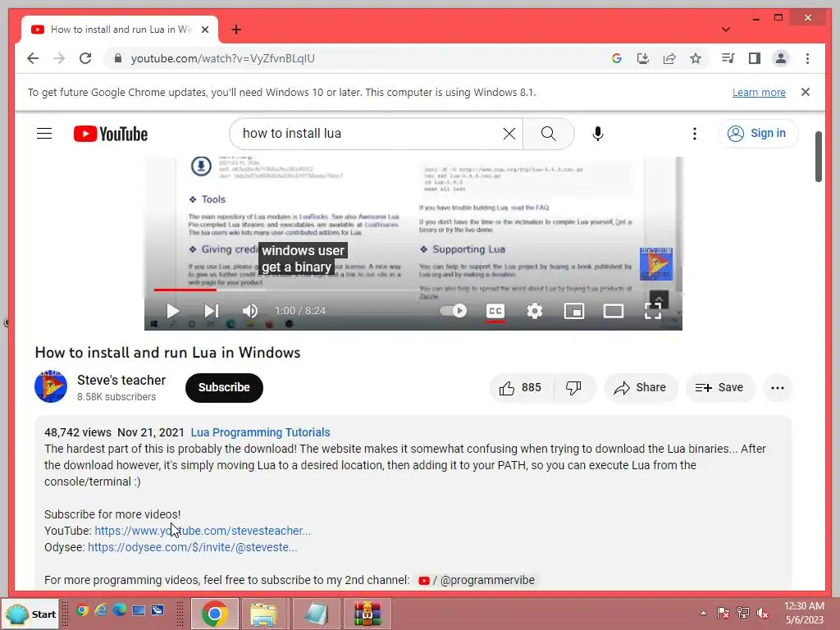This screenshot has height=630, width=840.
Task: Click the page vertical scrollbar
Action: [818, 157]
